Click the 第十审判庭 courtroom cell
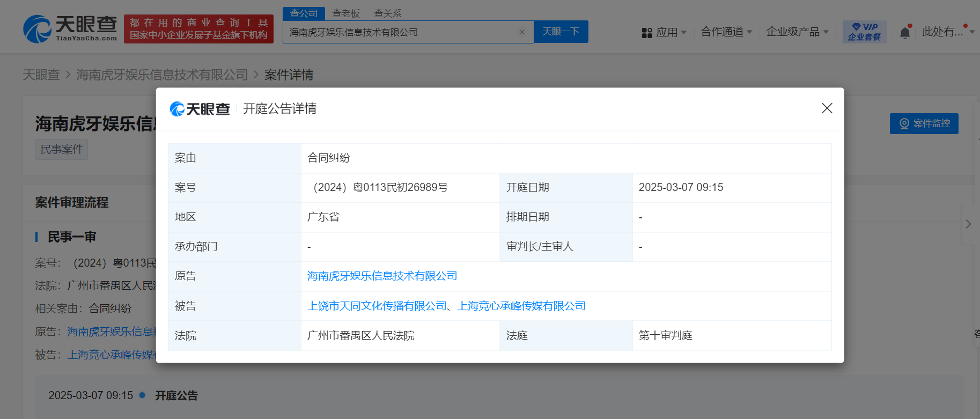 [x=732, y=336]
